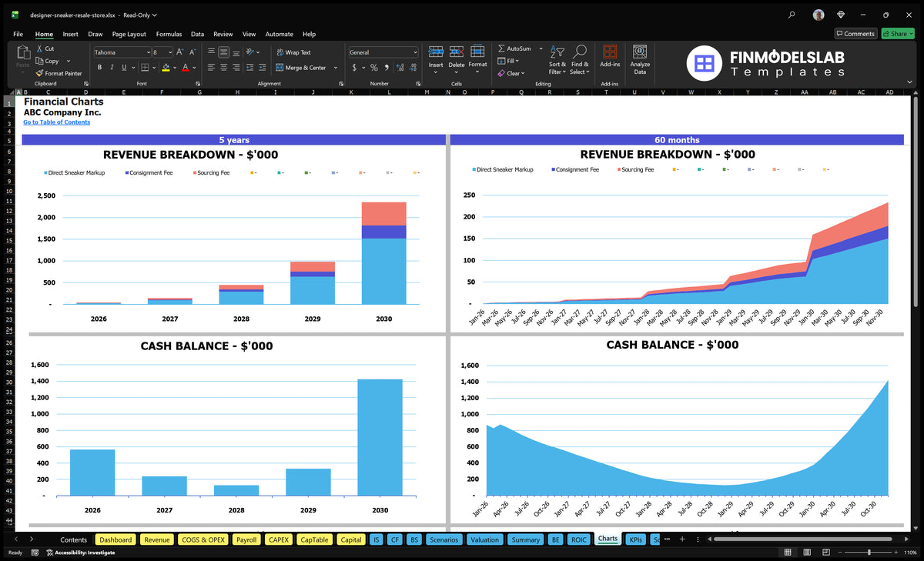Click the Insert cells icon
This screenshot has width=924, height=561.
point(436,52)
